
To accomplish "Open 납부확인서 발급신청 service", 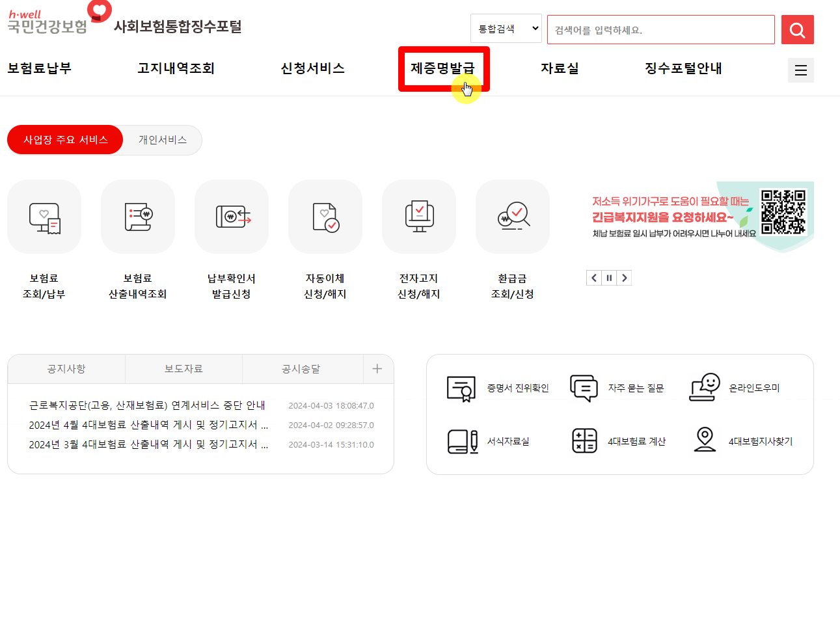I will (x=231, y=217).
